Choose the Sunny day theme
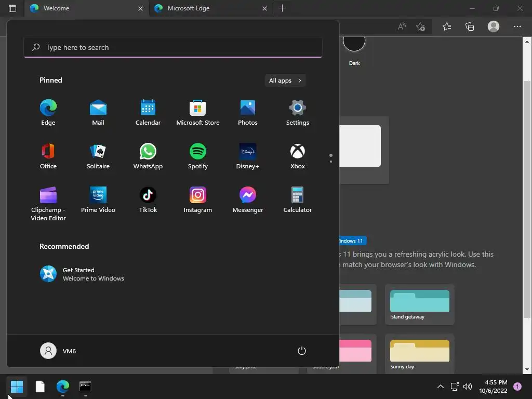 (x=420, y=354)
